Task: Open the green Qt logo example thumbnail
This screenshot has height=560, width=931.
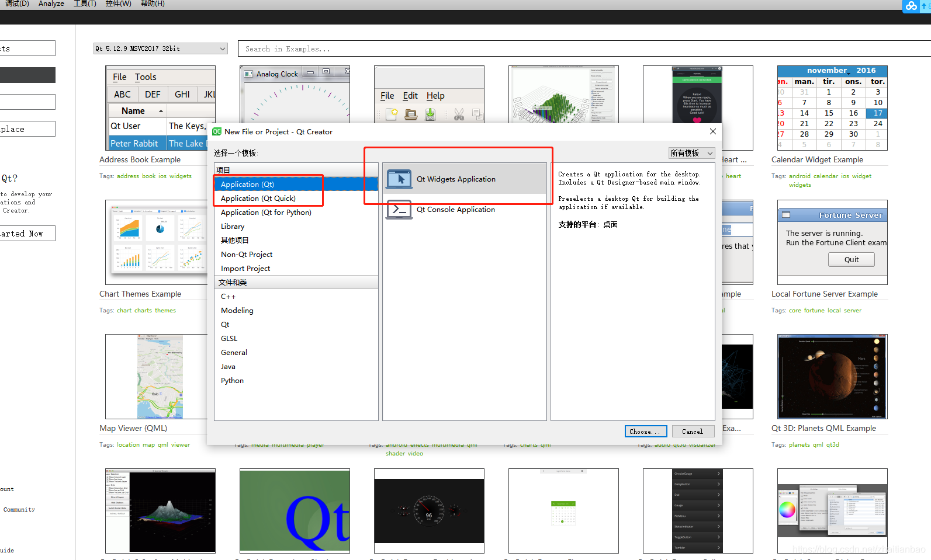Action: 295,511
